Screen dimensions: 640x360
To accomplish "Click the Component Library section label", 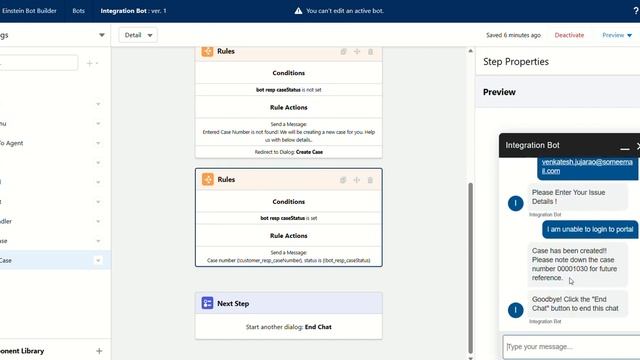I will point(22,351).
